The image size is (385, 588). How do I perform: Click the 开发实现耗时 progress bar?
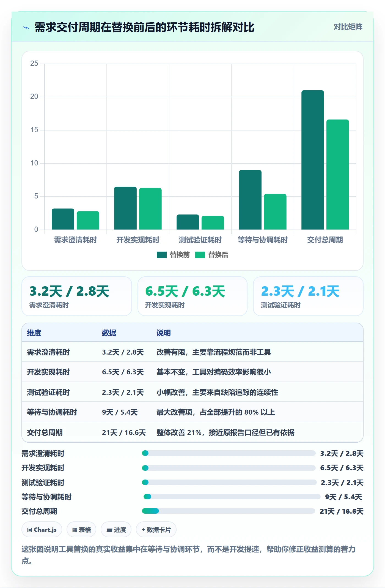point(229,468)
